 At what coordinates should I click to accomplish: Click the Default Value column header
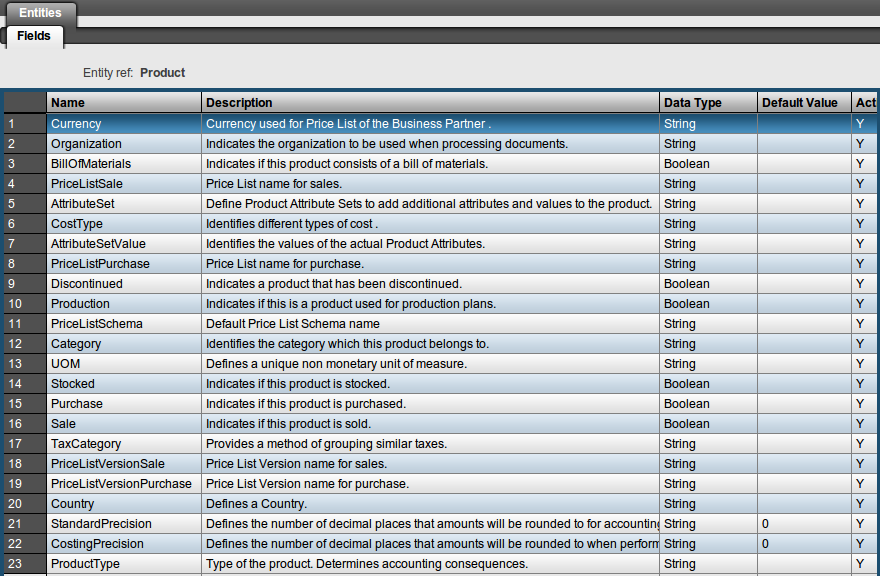(x=803, y=103)
